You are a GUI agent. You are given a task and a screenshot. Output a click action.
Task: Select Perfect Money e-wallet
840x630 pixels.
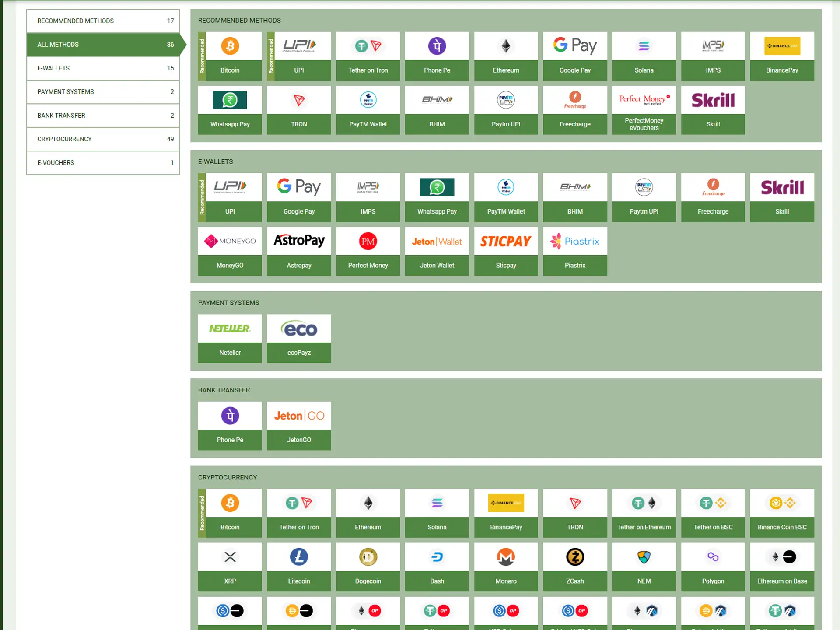(x=368, y=251)
